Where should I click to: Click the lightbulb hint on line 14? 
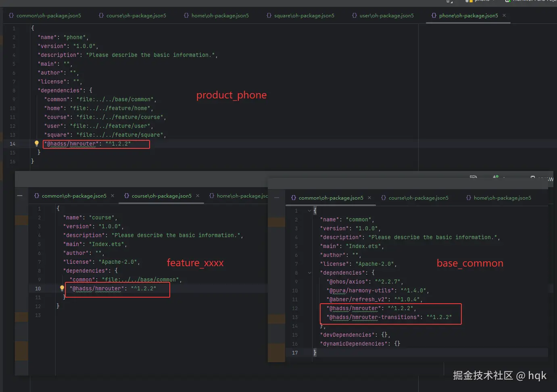pyautogui.click(x=37, y=144)
